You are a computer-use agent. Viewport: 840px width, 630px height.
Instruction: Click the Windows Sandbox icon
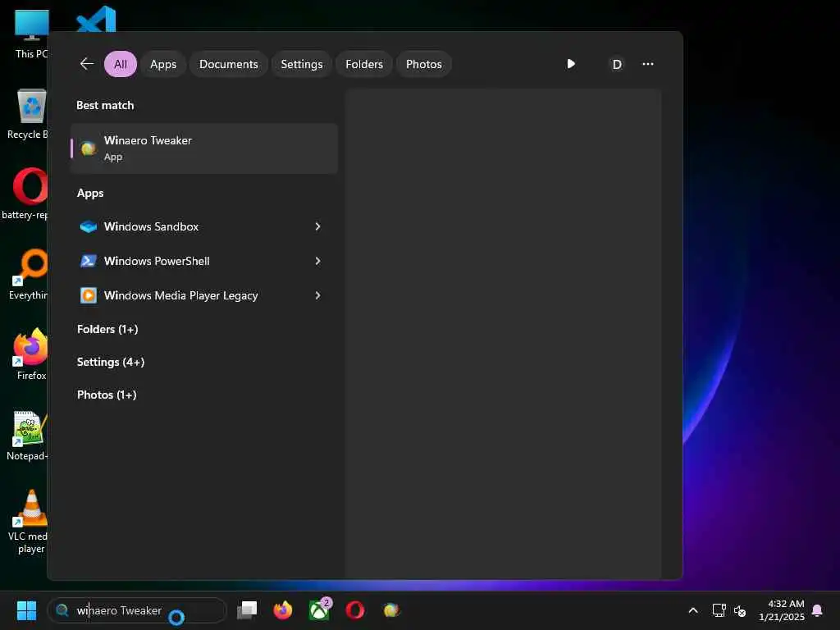point(89,226)
